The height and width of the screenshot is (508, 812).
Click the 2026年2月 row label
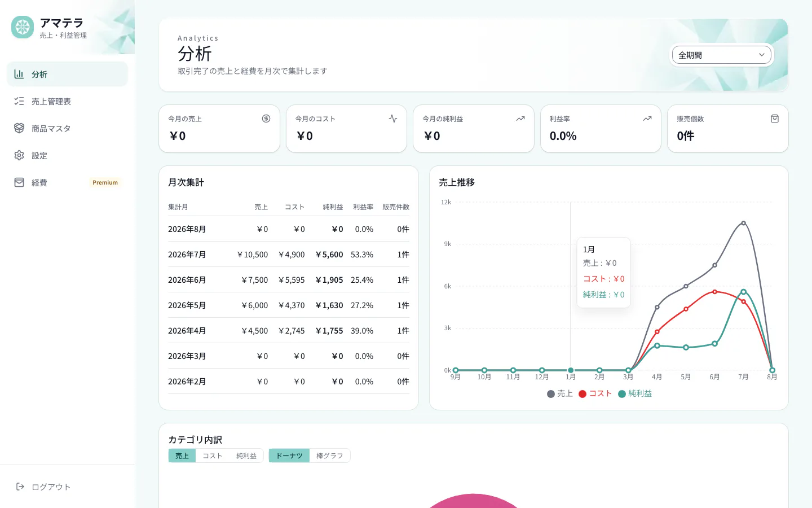(x=187, y=382)
